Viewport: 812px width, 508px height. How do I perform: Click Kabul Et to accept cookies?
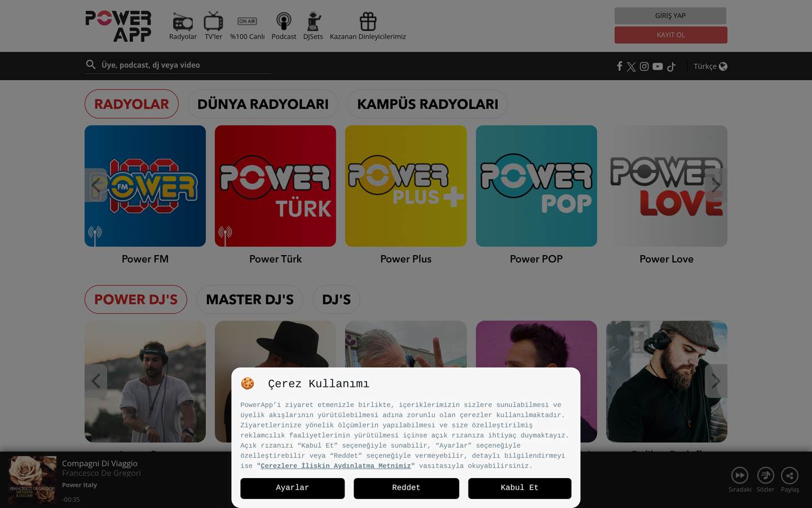point(519,488)
